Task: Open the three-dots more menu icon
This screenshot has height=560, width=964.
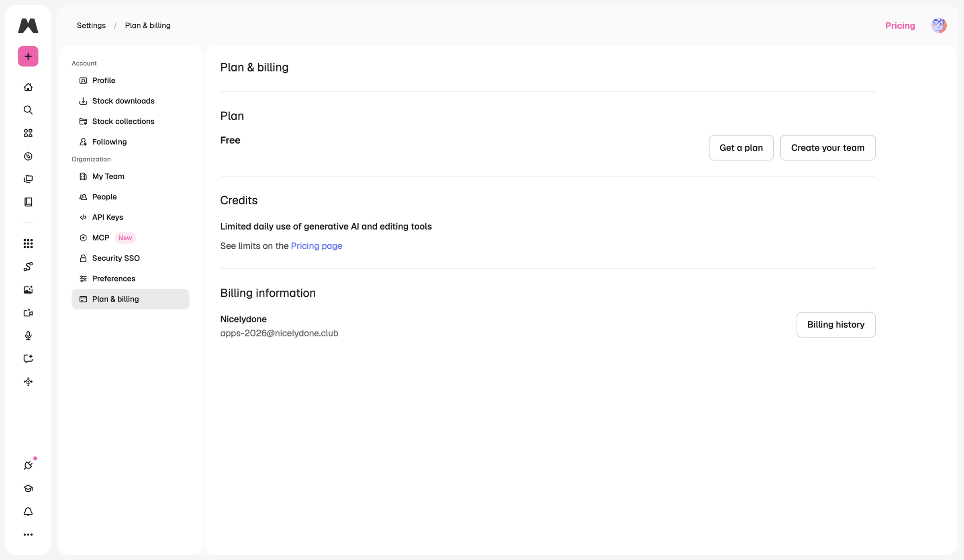Action: click(28, 535)
